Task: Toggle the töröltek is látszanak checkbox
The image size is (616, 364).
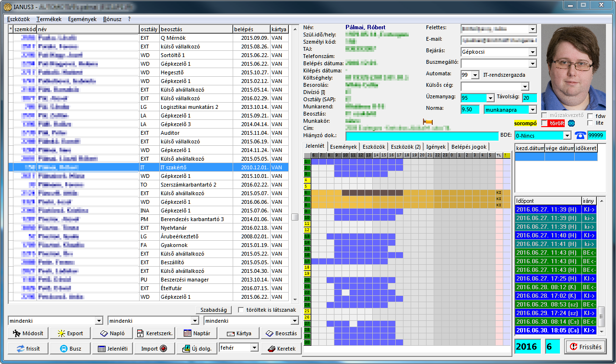Action: [x=241, y=310]
